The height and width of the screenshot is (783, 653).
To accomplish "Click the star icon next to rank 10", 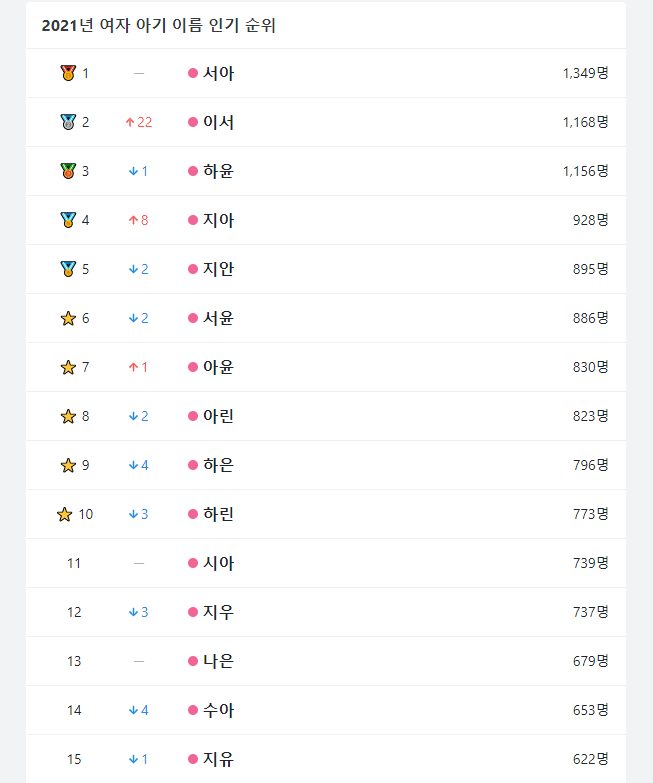I will point(65,514).
